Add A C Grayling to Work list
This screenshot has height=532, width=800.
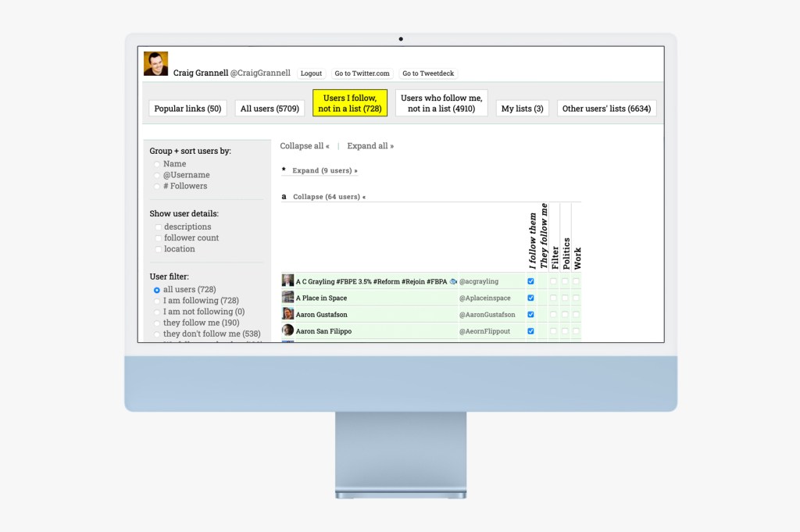click(x=576, y=281)
